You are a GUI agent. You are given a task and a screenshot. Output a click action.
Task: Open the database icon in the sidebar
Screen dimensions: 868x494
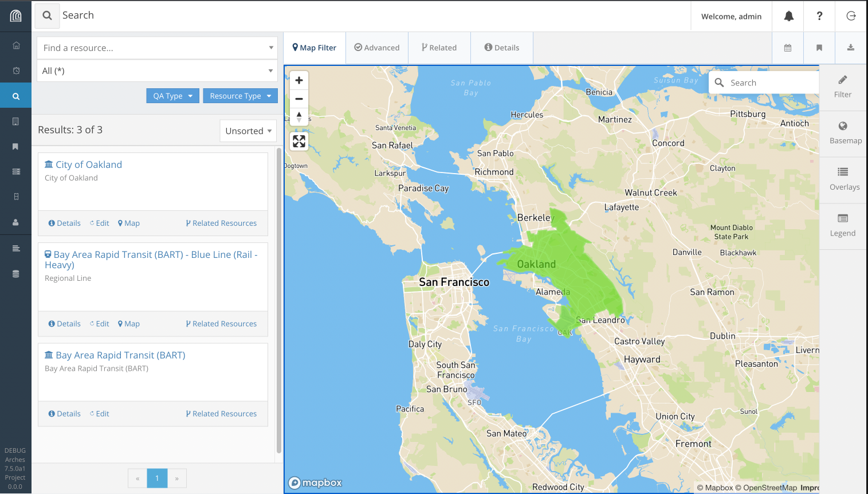(16, 274)
